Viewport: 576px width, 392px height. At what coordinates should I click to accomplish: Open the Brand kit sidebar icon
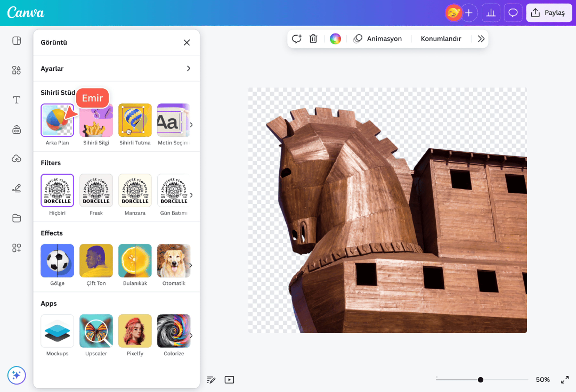17,129
